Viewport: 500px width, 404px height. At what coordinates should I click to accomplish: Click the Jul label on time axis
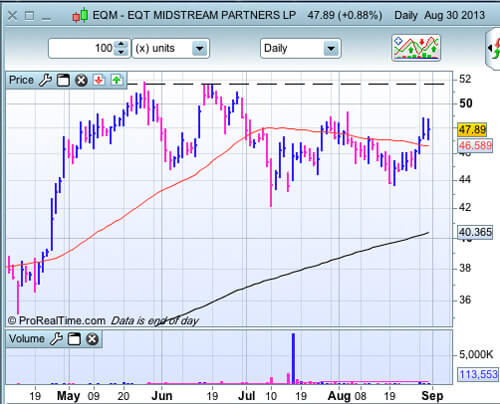pyautogui.click(x=247, y=396)
